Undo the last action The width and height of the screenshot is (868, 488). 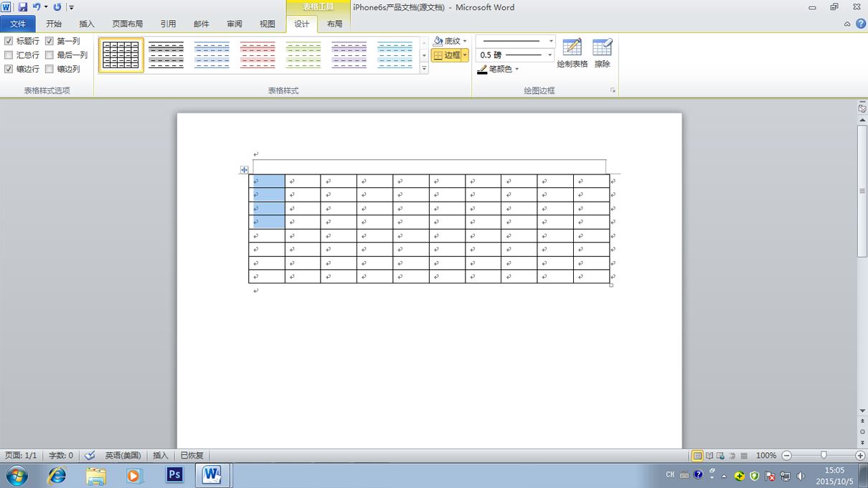click(x=37, y=7)
